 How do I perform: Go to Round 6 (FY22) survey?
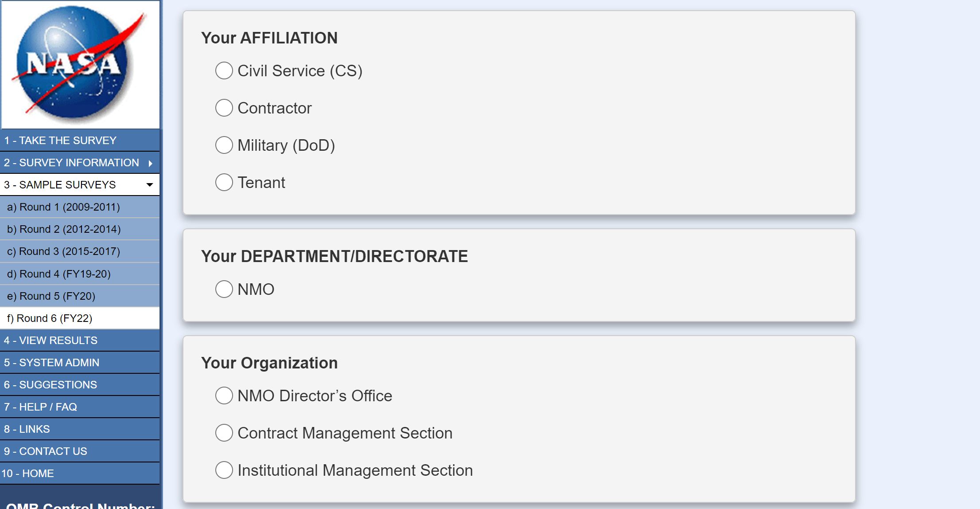pyautogui.click(x=50, y=318)
